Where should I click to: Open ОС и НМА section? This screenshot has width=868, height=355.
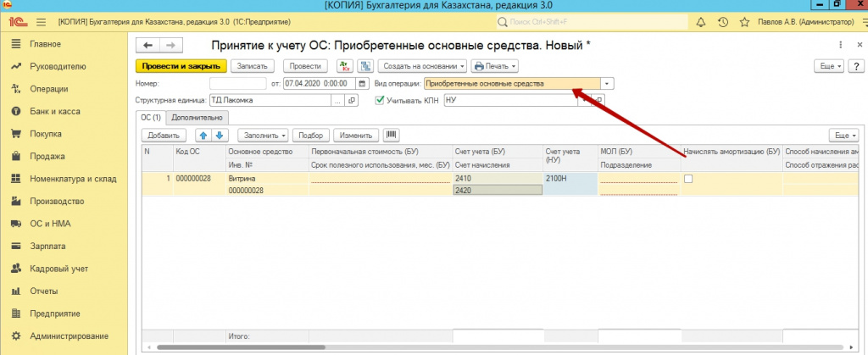pyautogui.click(x=50, y=224)
